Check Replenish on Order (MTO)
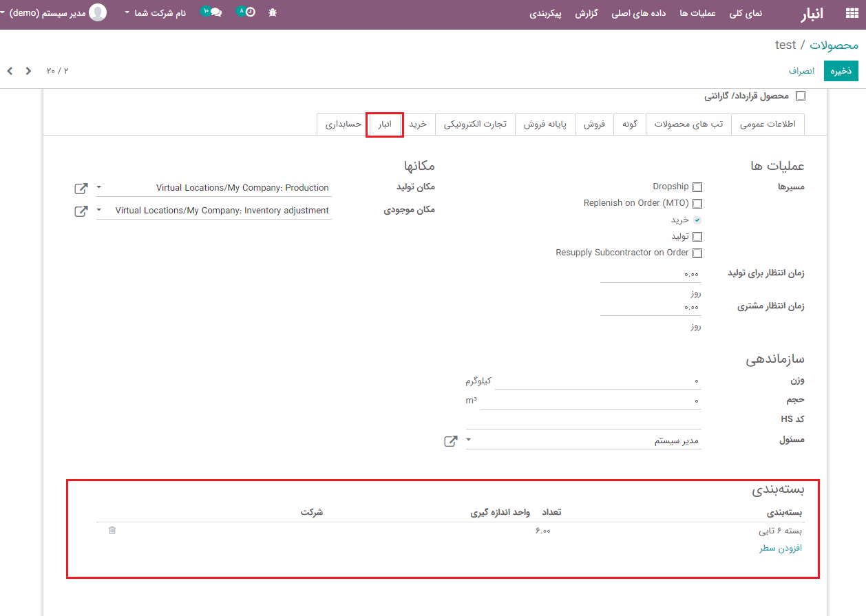Viewport: 866px width, 616px height. 697,204
